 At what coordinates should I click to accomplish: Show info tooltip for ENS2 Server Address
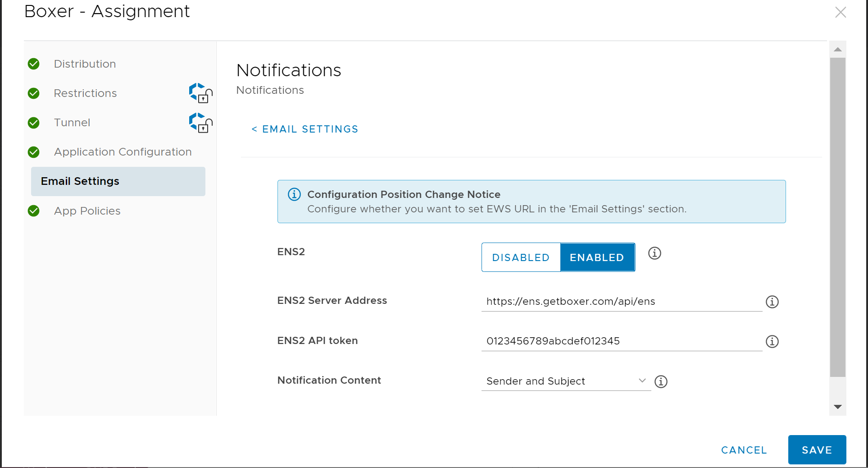click(772, 302)
